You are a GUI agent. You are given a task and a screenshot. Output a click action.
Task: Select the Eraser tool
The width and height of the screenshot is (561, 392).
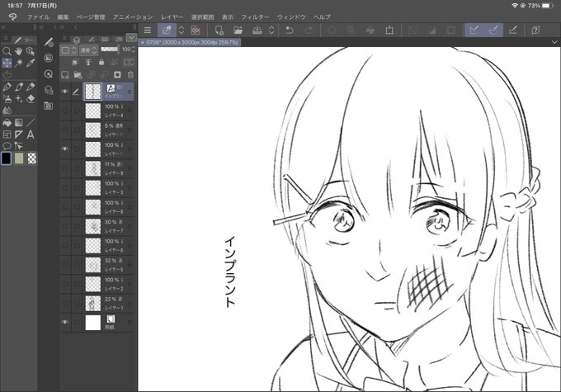31,99
